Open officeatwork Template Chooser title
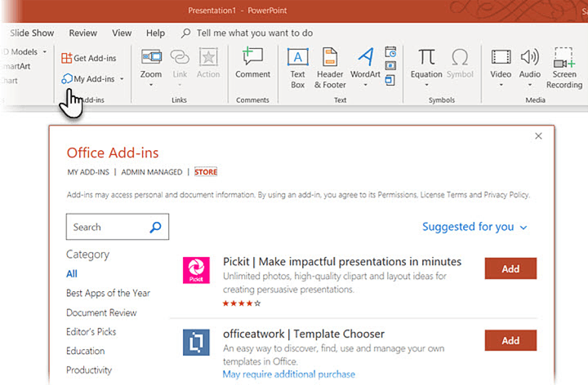 click(x=304, y=334)
